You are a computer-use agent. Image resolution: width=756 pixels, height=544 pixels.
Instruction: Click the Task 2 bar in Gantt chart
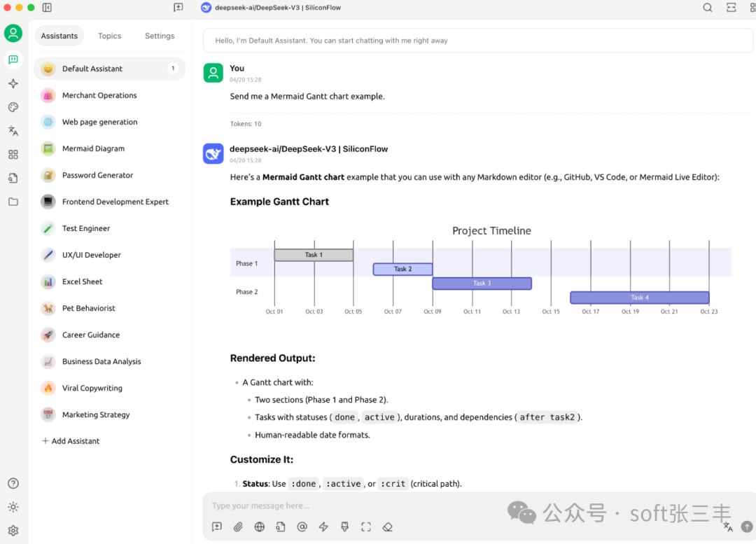point(402,269)
